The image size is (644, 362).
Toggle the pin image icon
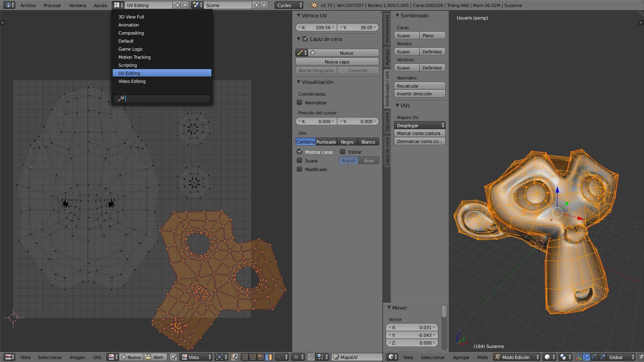(174, 357)
